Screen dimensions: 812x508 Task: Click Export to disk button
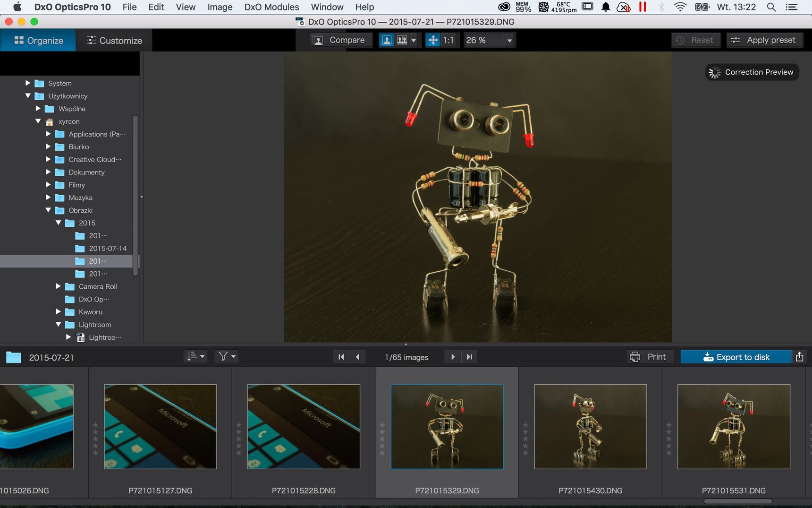736,357
